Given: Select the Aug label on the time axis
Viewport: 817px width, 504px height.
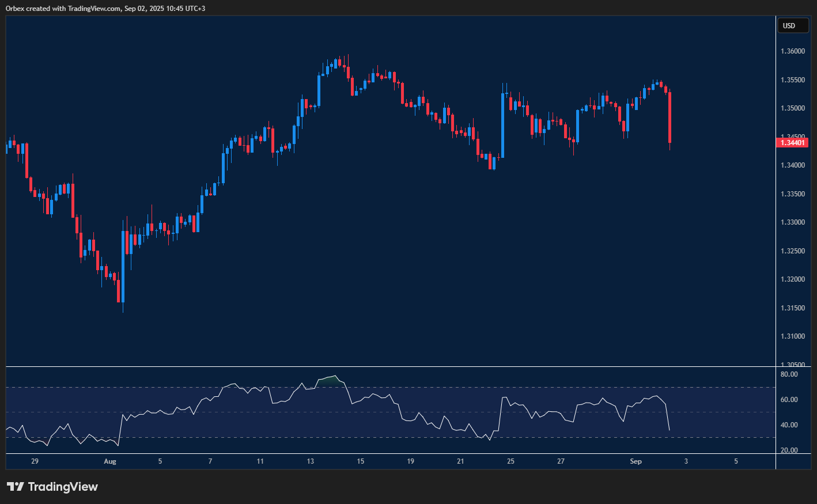Looking at the screenshot, I should tap(109, 461).
